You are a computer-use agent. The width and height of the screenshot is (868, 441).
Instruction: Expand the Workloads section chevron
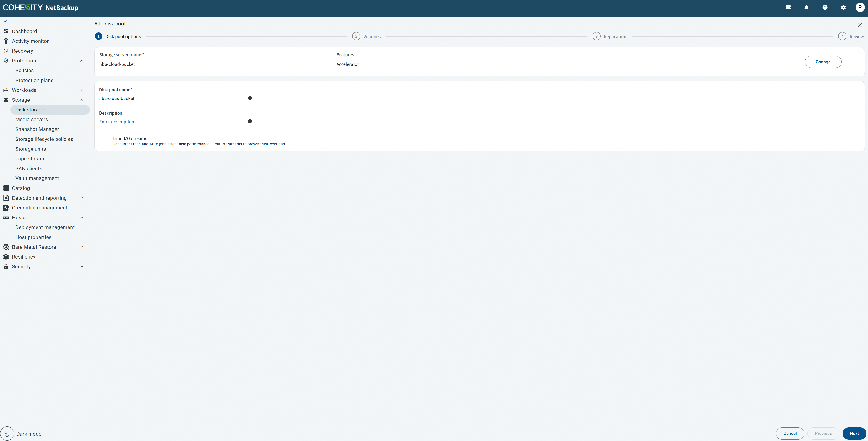click(82, 90)
